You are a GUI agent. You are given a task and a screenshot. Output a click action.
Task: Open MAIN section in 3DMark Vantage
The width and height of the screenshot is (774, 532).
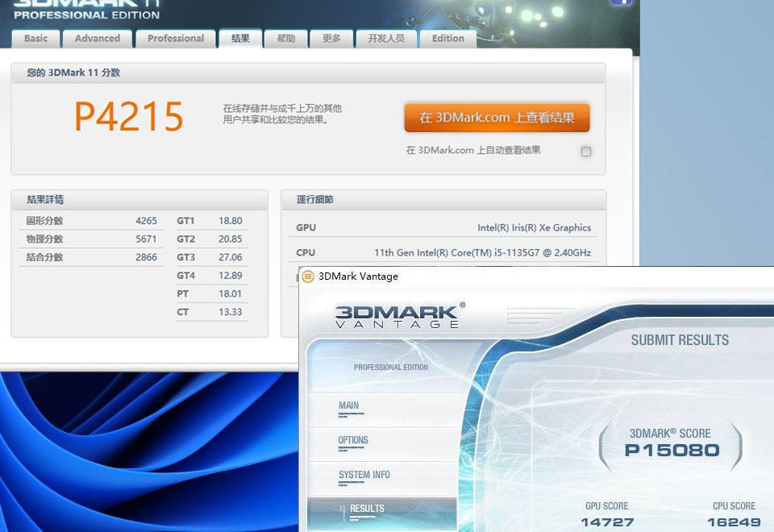[x=348, y=405]
